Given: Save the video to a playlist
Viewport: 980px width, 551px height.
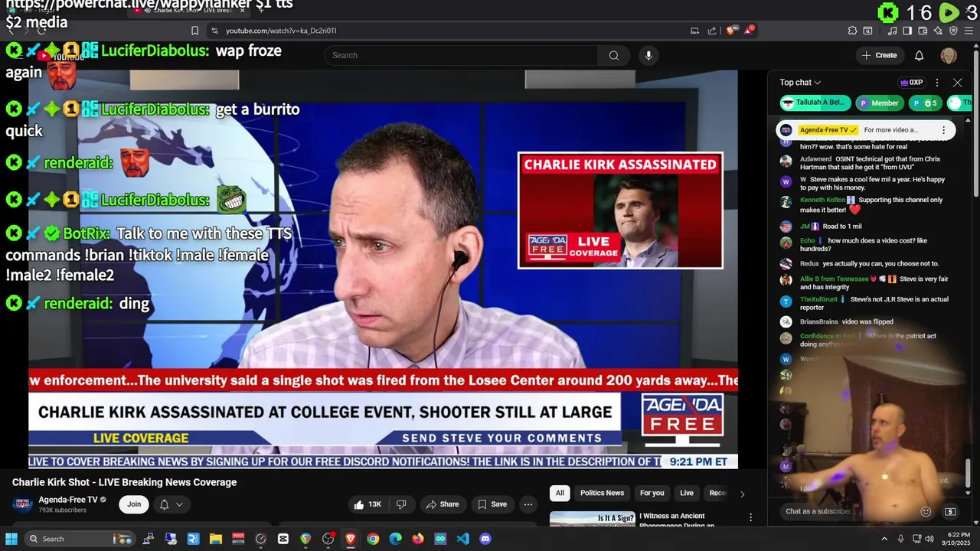Looking at the screenshot, I should [x=492, y=504].
